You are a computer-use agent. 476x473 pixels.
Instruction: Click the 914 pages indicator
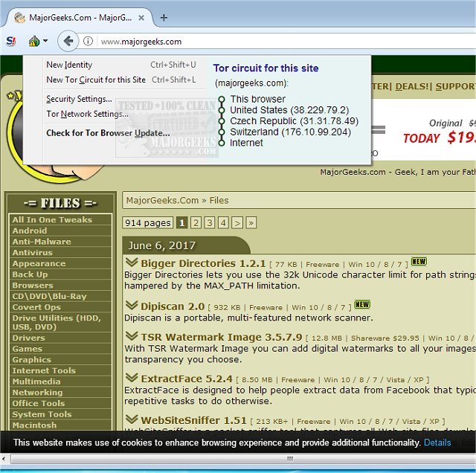(x=148, y=223)
